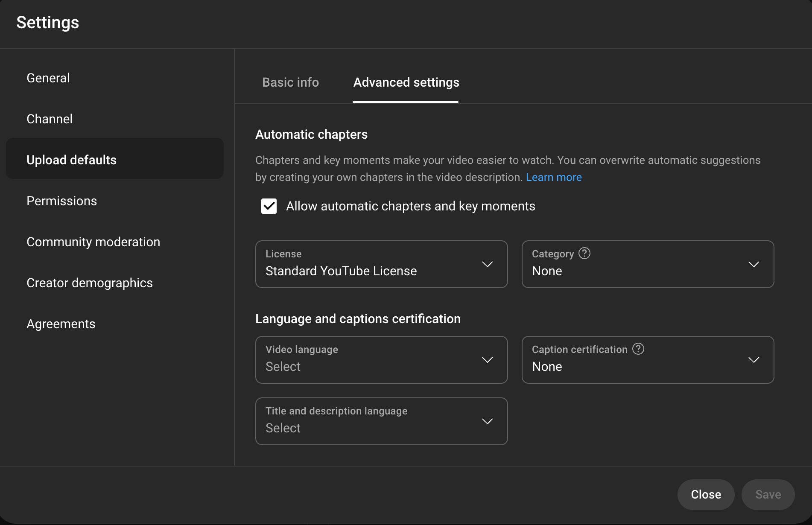Select Upload defaults in the sidebar

click(x=71, y=160)
